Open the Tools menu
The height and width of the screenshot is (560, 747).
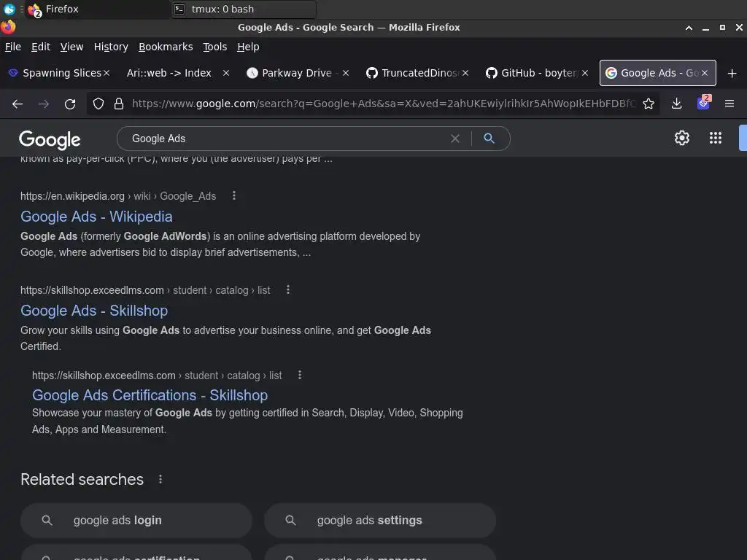(x=215, y=47)
